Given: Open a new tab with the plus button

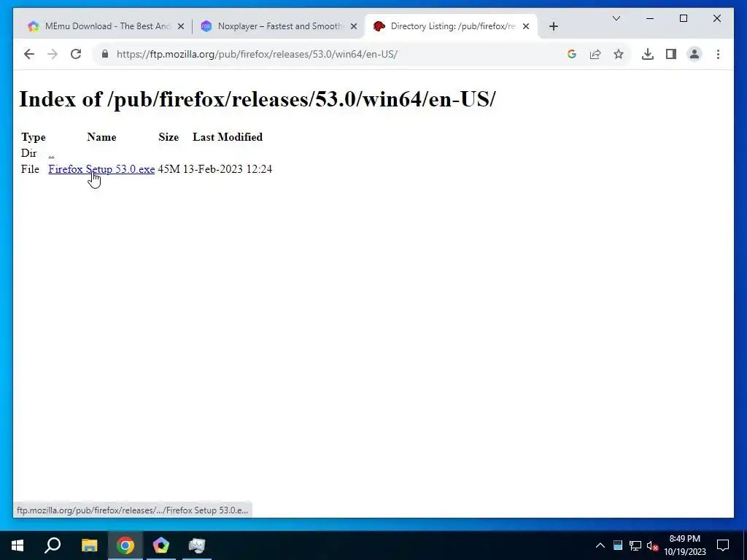Looking at the screenshot, I should point(553,27).
